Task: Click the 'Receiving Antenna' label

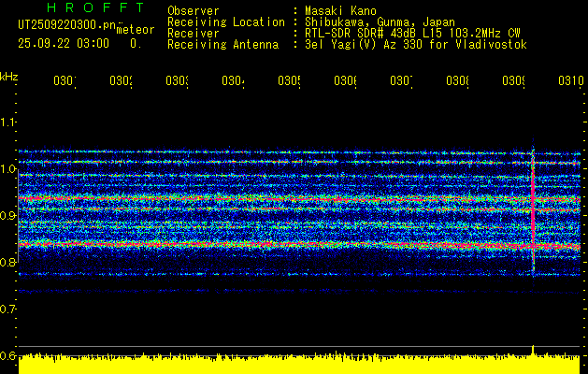Action: point(222,45)
